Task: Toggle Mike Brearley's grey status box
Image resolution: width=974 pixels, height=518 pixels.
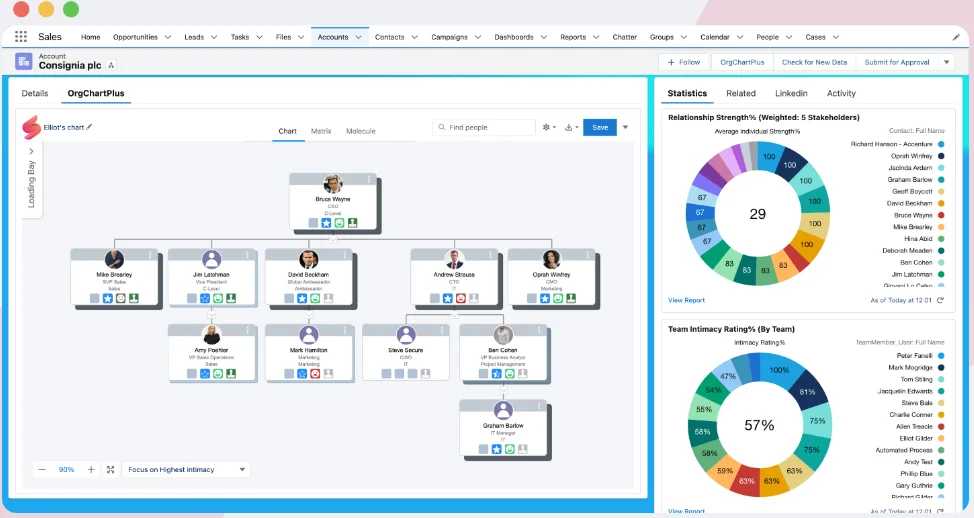Action: click(x=94, y=298)
